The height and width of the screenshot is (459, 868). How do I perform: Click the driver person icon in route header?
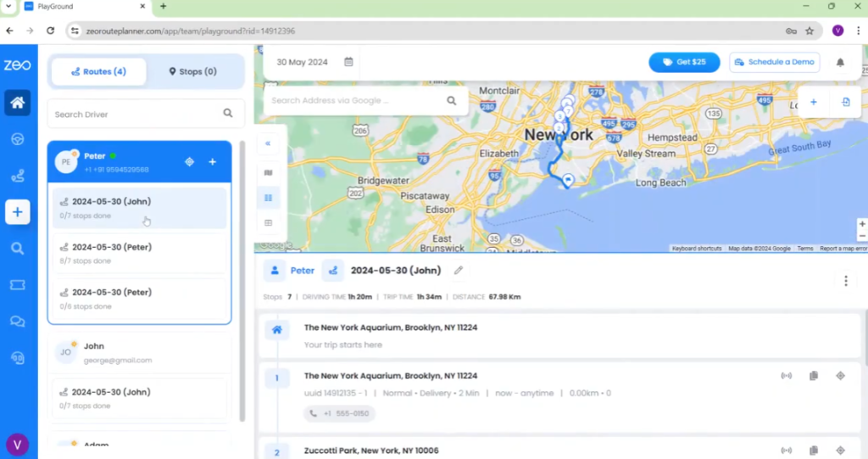(x=275, y=271)
